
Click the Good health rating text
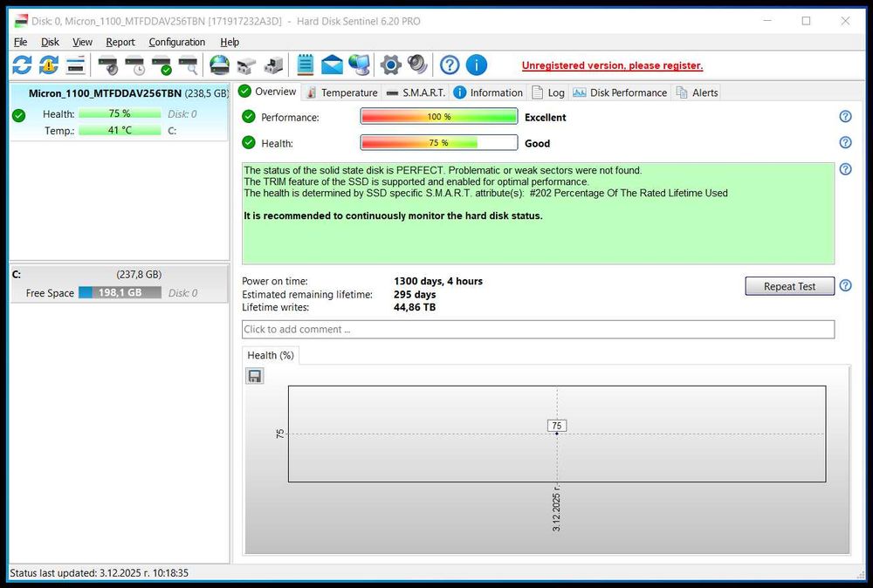537,144
